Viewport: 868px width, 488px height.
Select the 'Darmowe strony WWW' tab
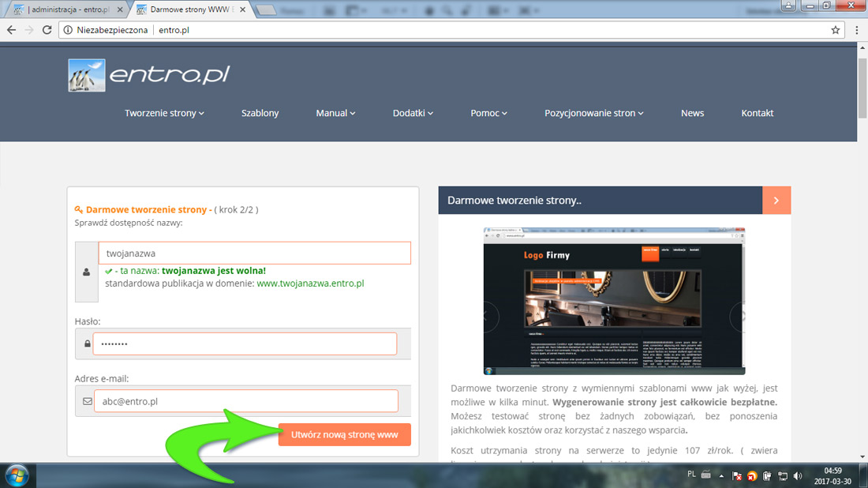191,9
